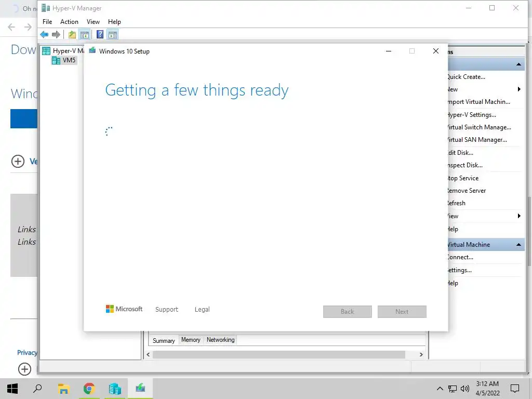Click the Forward arrow in Hyper-V Manager toolbar
The height and width of the screenshot is (399, 532).
[56, 34]
